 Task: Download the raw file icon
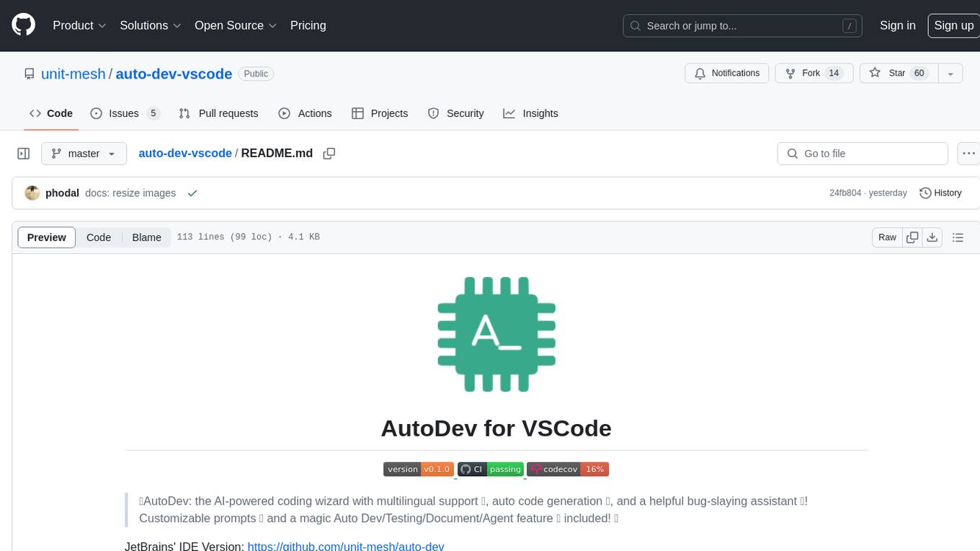click(x=932, y=237)
